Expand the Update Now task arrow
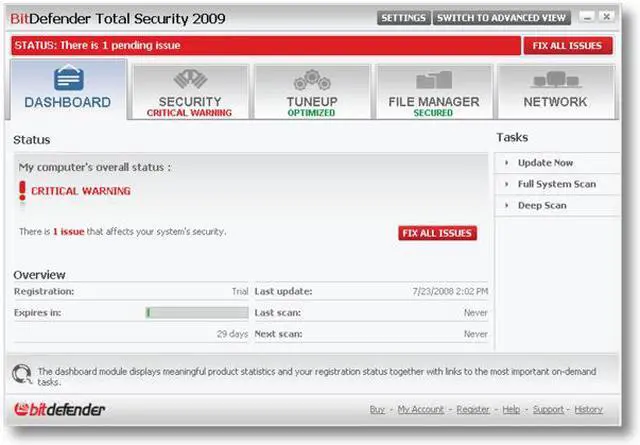The image size is (640, 445). tap(507, 163)
